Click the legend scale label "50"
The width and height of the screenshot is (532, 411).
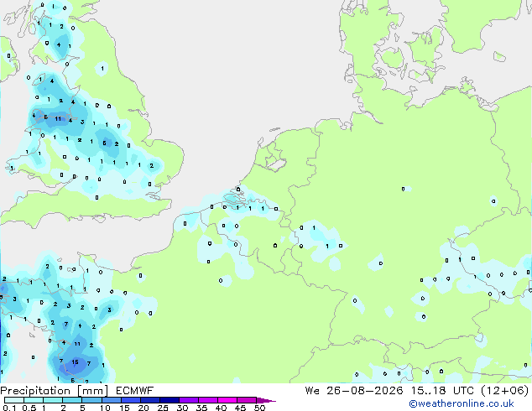[259, 408]
